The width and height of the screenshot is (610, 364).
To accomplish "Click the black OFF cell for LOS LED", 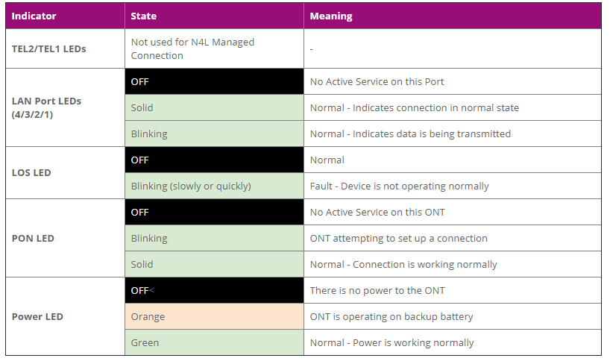I will coord(214,160).
